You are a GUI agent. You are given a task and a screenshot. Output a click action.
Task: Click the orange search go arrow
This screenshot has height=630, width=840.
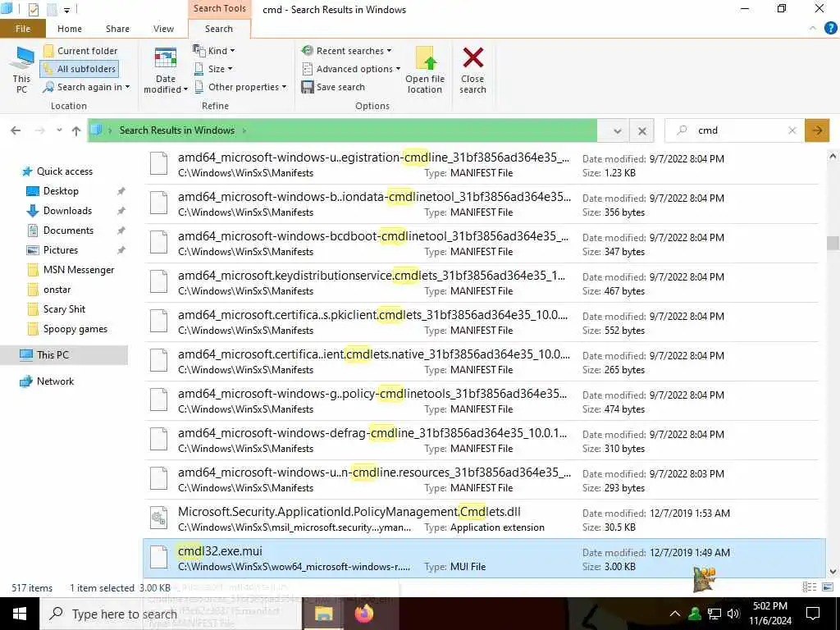coord(817,130)
